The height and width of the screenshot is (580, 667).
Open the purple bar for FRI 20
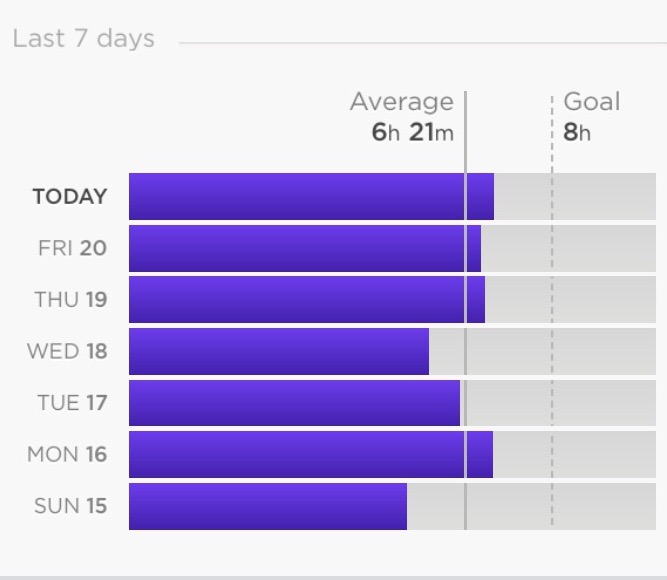click(304, 248)
